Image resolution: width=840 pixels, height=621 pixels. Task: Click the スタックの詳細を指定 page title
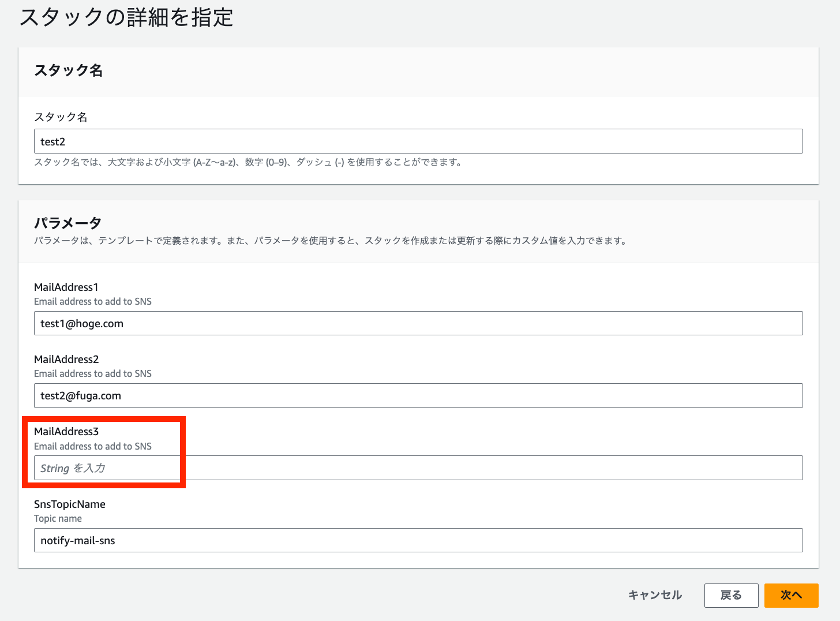127,18
